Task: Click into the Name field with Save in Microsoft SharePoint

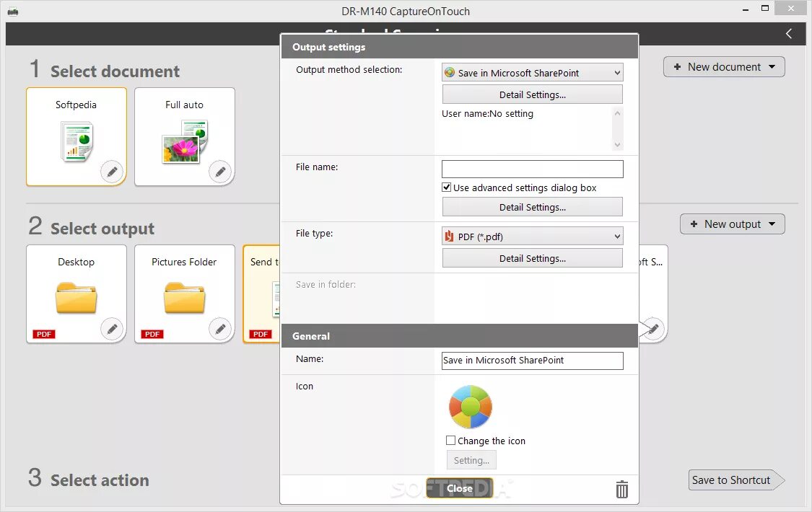Action: (533, 361)
